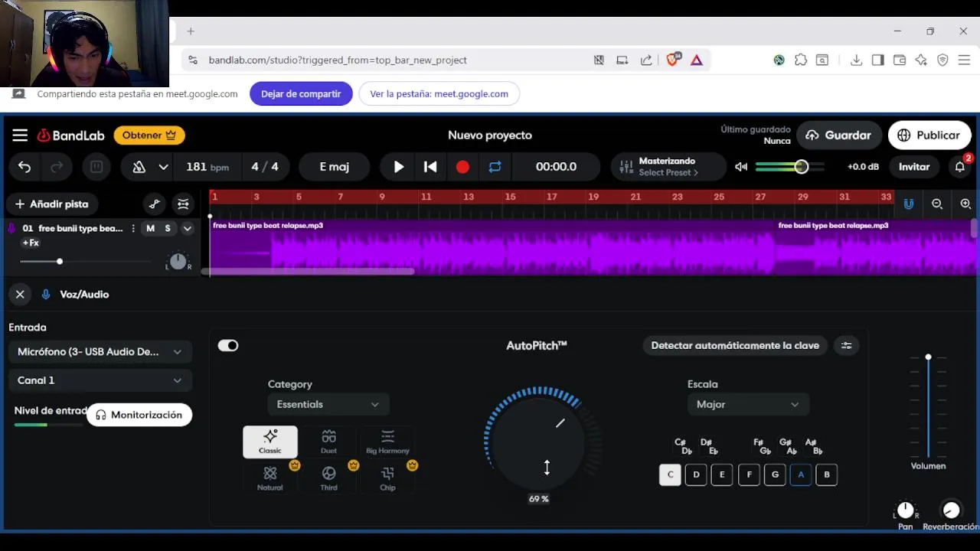Click Dejar de compartir button

301,94
